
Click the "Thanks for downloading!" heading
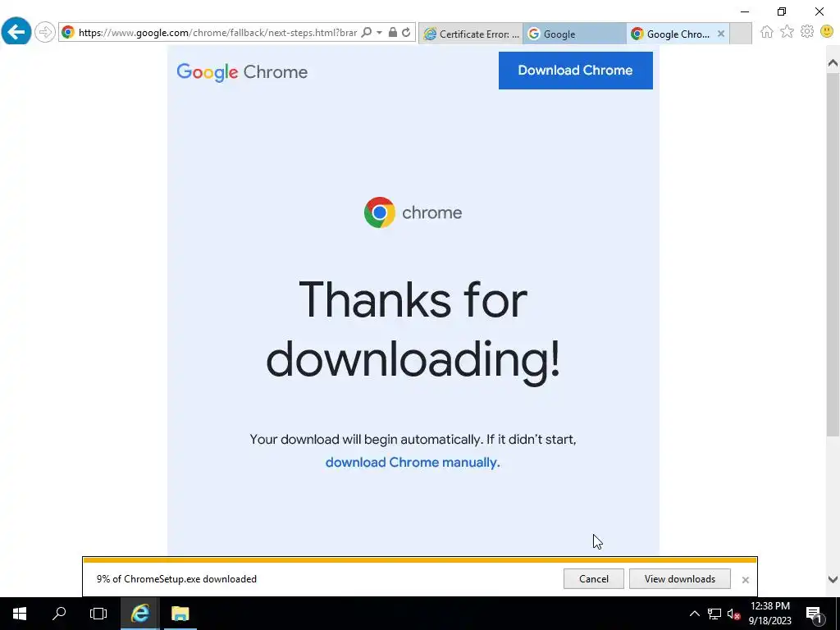pos(413,330)
